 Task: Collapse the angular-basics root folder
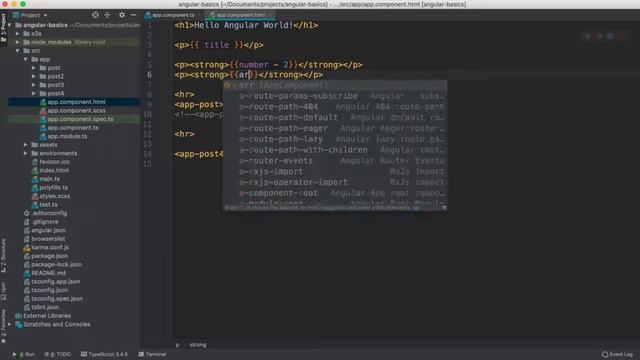10,25
